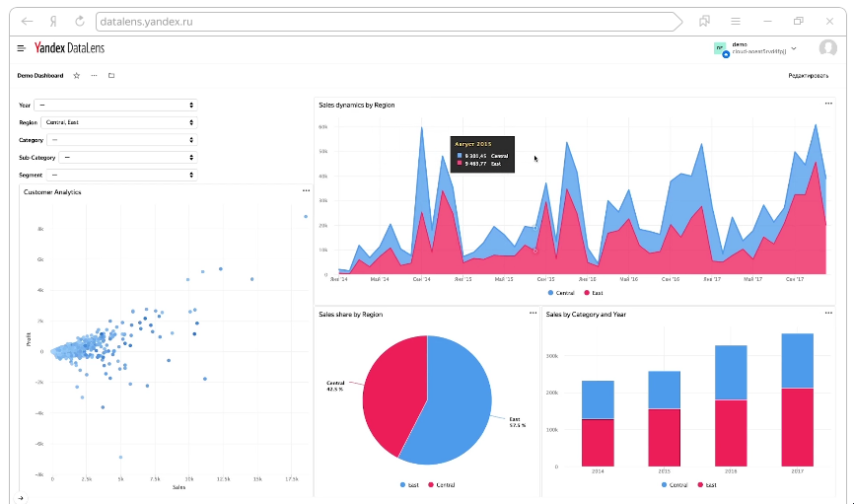Screen dimensions: 854x504
Task: Click the East 57.5 % pie label
Action: (517, 422)
